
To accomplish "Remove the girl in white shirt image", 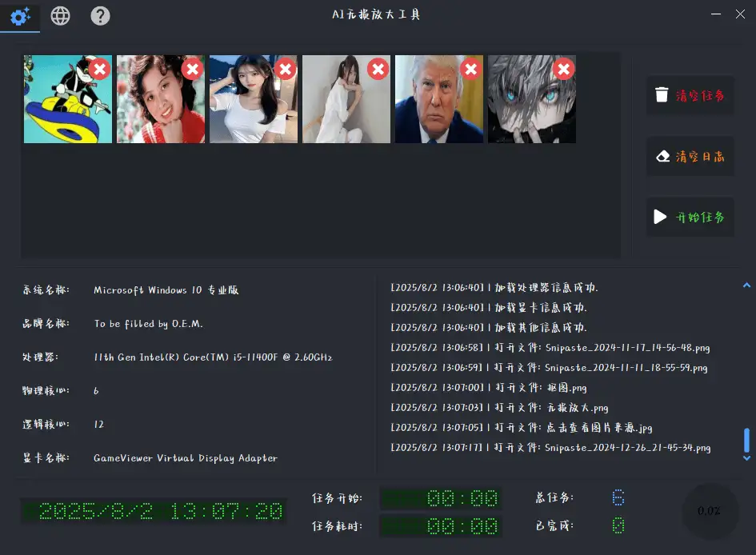I will pos(285,70).
